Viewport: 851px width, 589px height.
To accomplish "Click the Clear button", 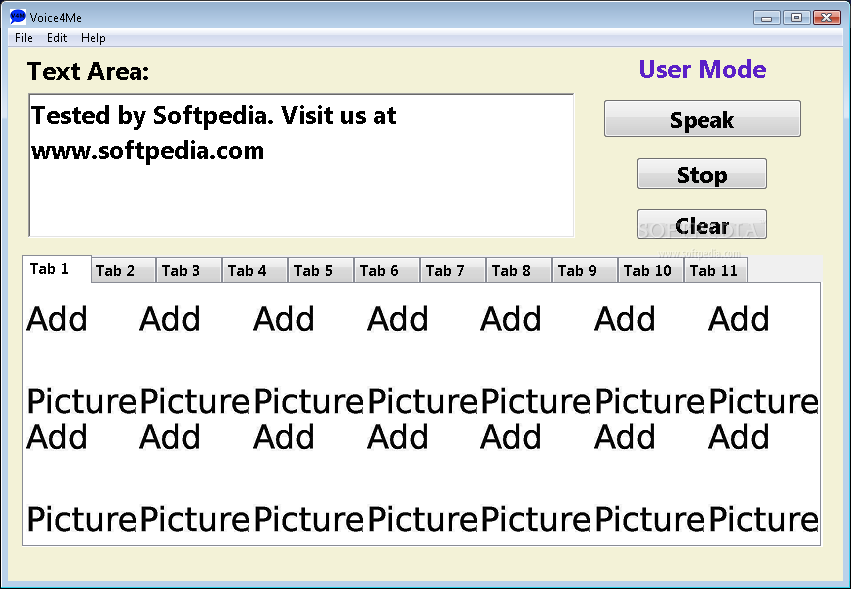I will pyautogui.click(x=702, y=224).
